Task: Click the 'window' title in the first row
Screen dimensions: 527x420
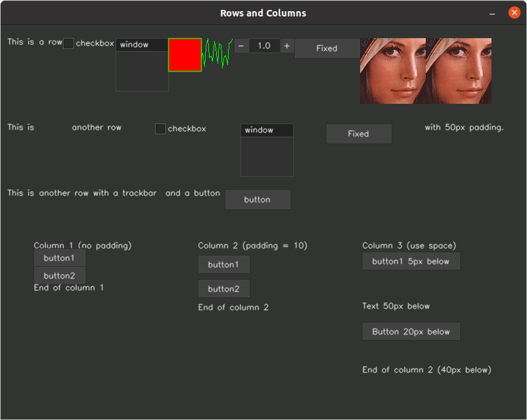Action: (142, 45)
